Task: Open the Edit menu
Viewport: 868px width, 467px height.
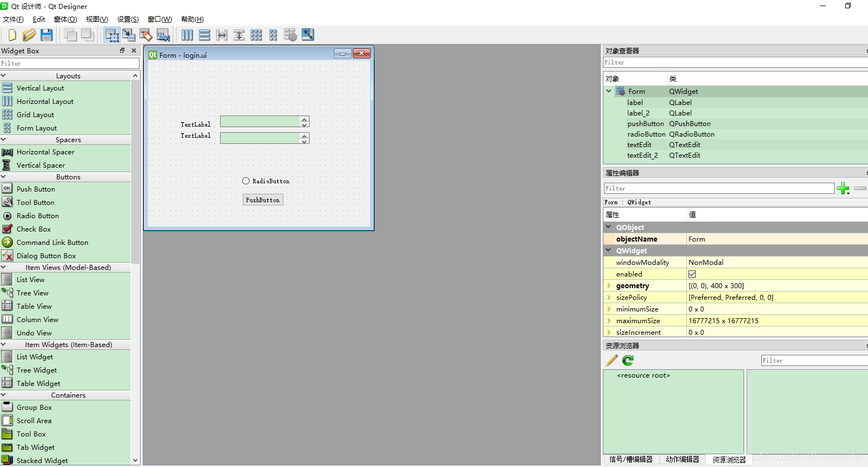Action: pyautogui.click(x=39, y=19)
